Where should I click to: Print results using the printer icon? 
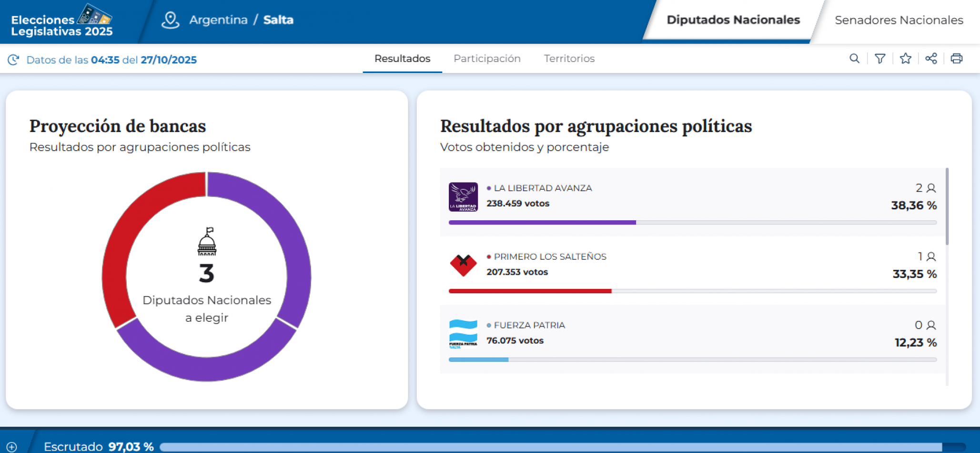coord(956,59)
